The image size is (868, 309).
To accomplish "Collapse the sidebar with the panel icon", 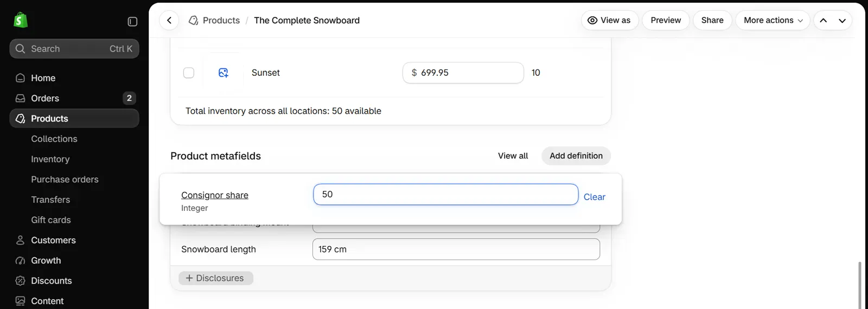I will (132, 22).
